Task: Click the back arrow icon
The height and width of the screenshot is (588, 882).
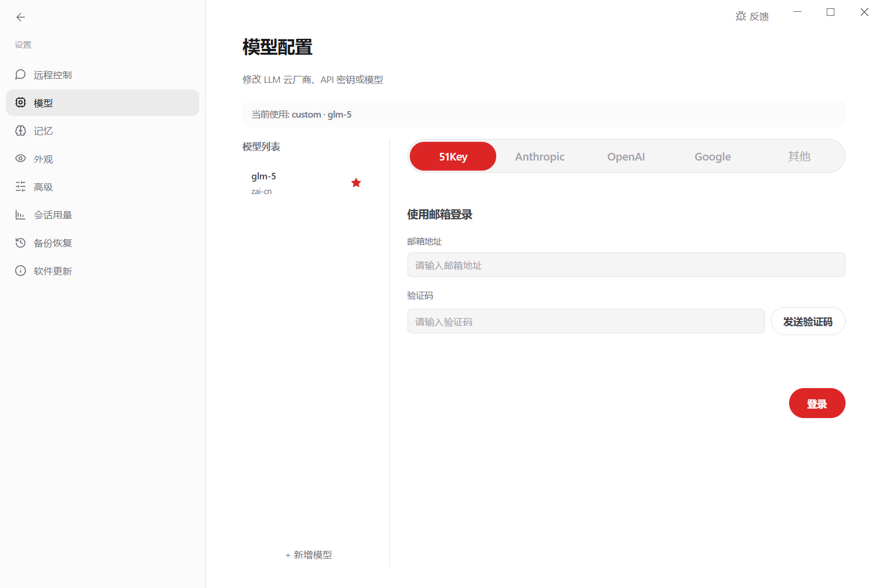Action: tap(21, 17)
